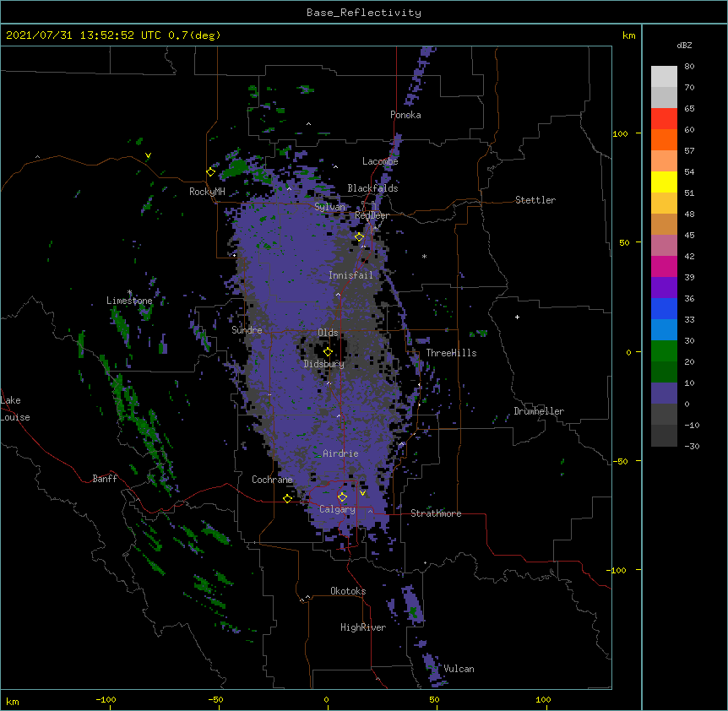Click the ThreeHills label
The width and height of the screenshot is (728, 711).
[x=451, y=353]
